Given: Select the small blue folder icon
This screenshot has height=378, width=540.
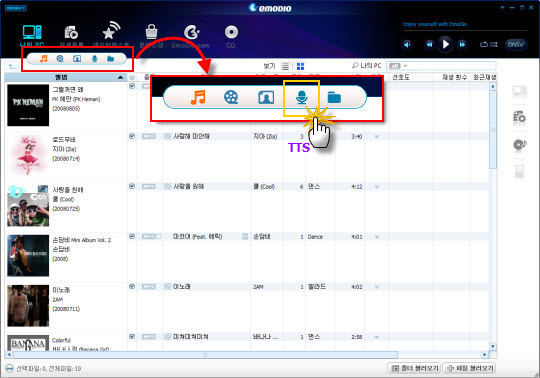Looking at the screenshot, I should click(111, 59).
